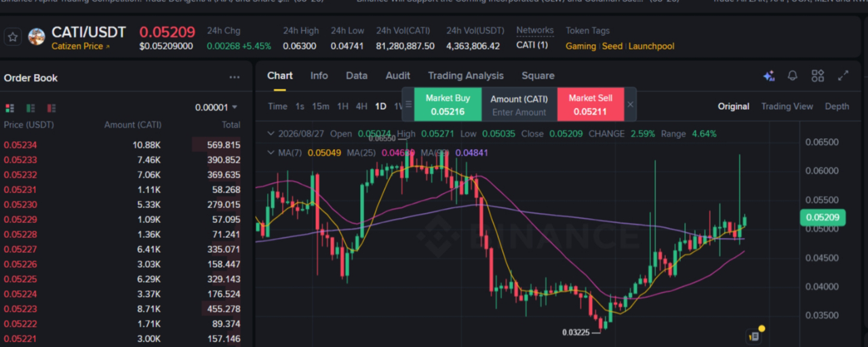Screen dimensions: 868x347
Task: Select ask price 0.05233 row
Action: (x=122, y=160)
